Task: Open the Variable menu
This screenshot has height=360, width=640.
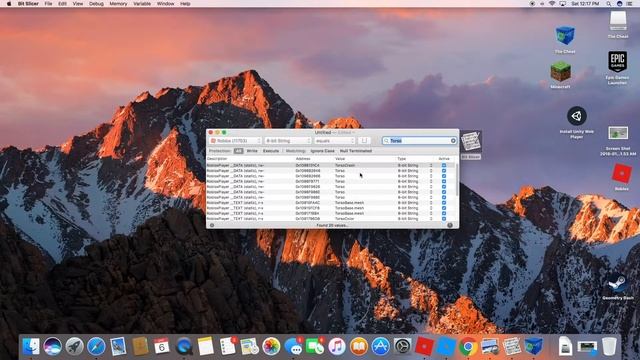Action: pyautogui.click(x=142, y=4)
